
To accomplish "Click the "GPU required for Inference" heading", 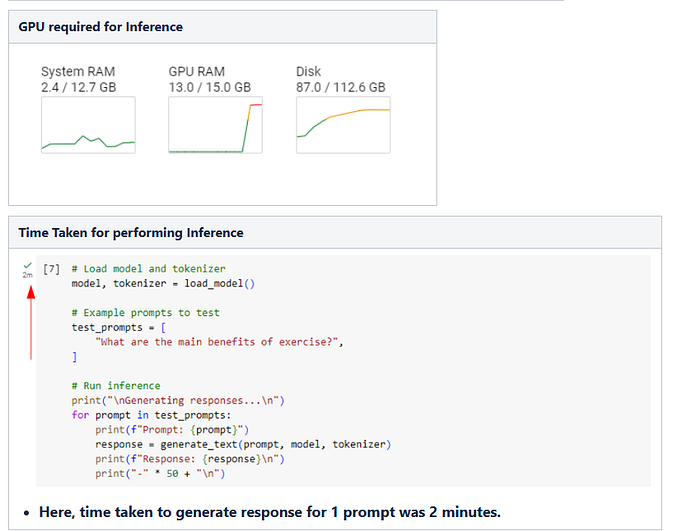I will (x=101, y=27).
